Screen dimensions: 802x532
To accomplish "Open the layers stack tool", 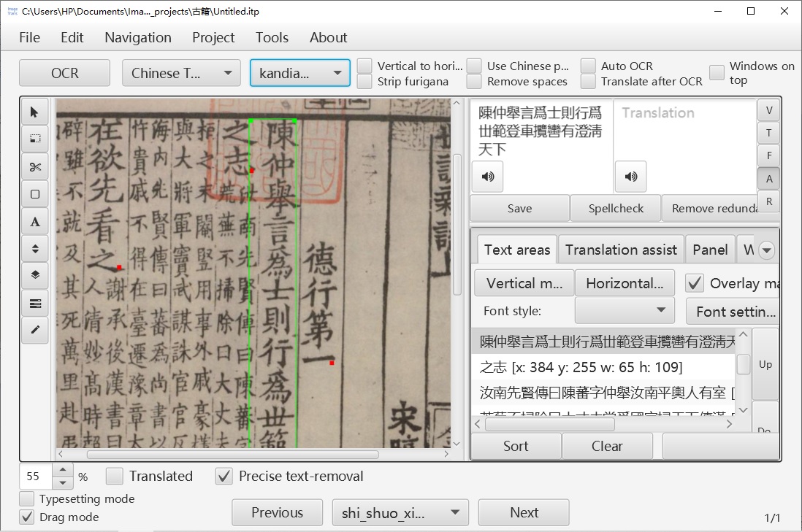I will [35, 275].
